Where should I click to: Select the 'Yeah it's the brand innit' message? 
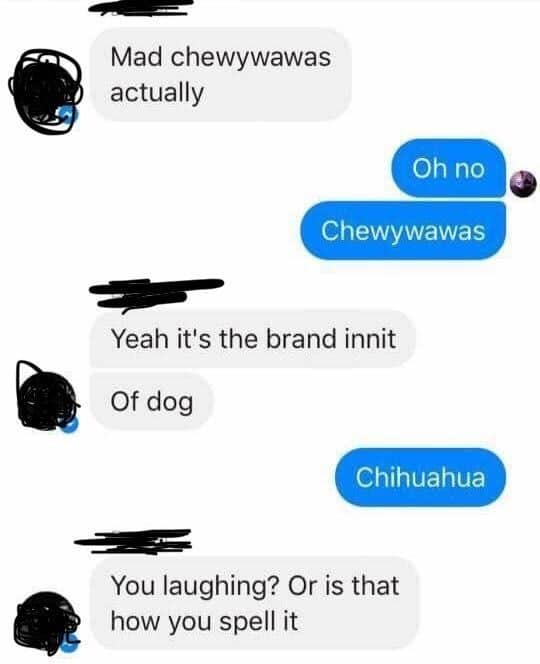[253, 339]
